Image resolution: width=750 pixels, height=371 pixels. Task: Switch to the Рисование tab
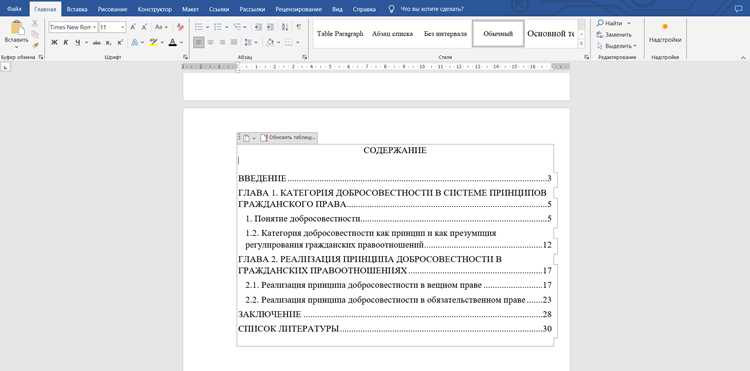click(x=112, y=9)
